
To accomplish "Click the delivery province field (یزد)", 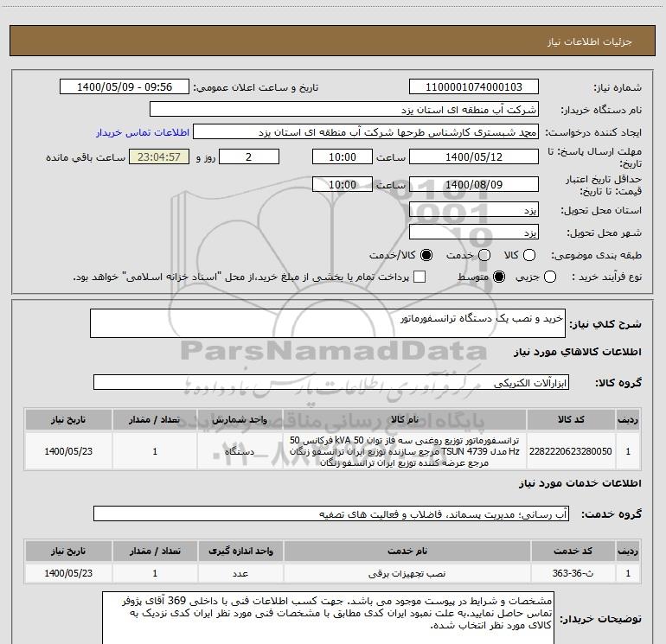I will (x=474, y=210).
